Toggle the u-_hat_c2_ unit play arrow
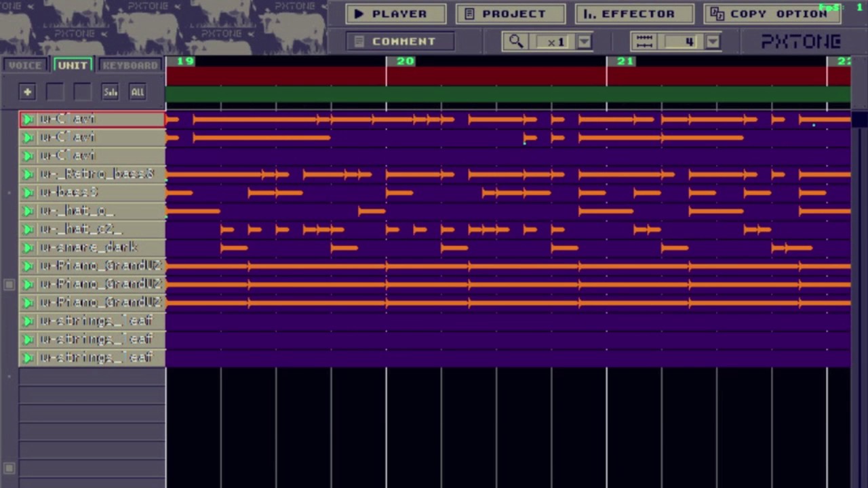868x488 pixels. tap(28, 229)
